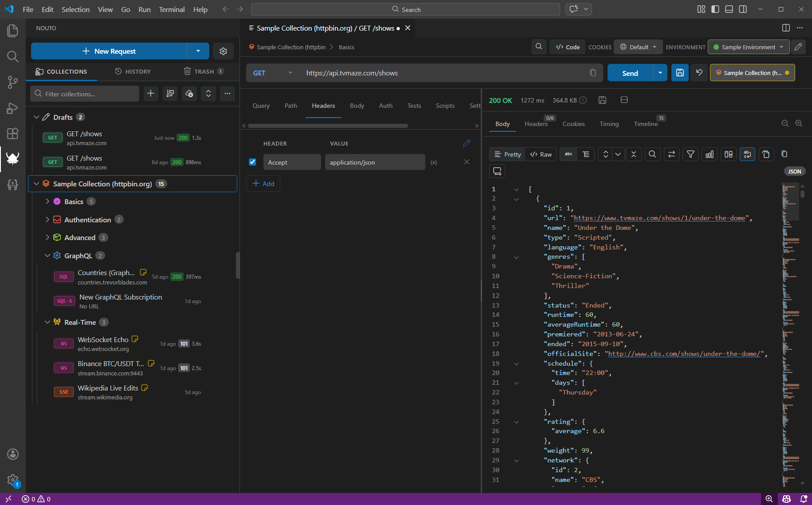Screen dimensions: 812x505
Task: Click the revert request changes icon
Action: coord(699,73)
